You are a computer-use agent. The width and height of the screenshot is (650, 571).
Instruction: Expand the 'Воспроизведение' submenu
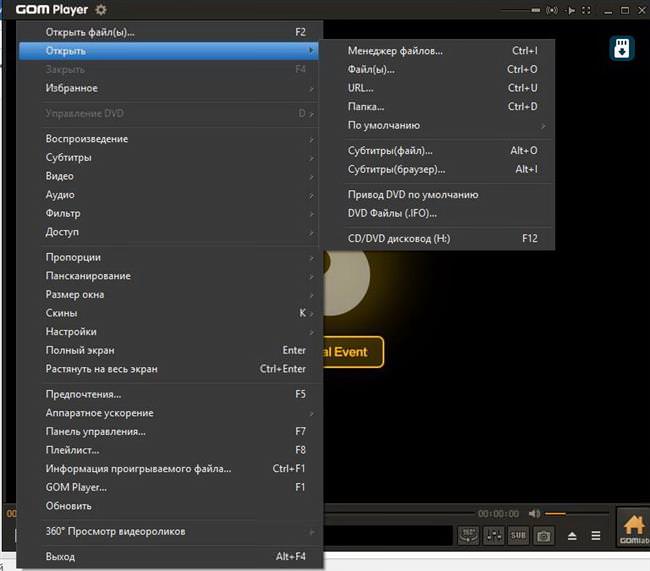point(169,138)
